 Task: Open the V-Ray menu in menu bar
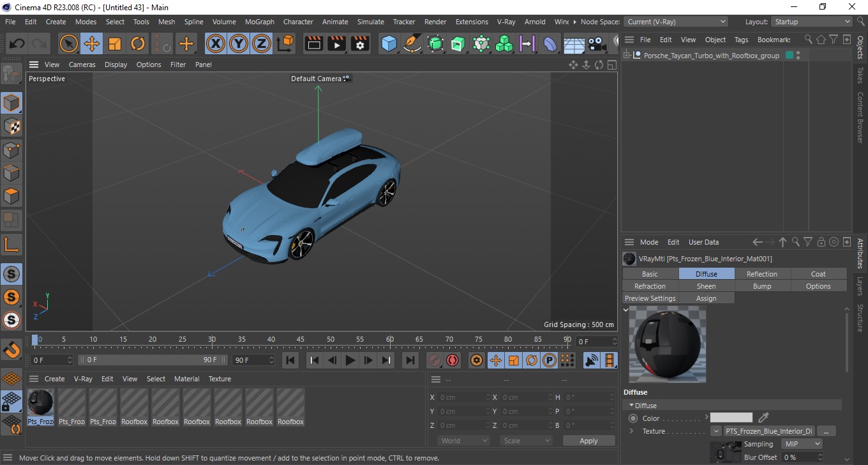pos(505,22)
